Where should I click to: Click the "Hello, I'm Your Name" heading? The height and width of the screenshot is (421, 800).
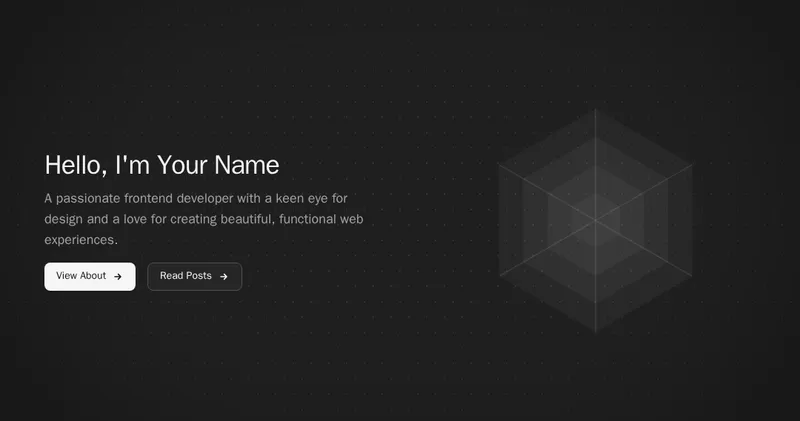tap(162, 165)
